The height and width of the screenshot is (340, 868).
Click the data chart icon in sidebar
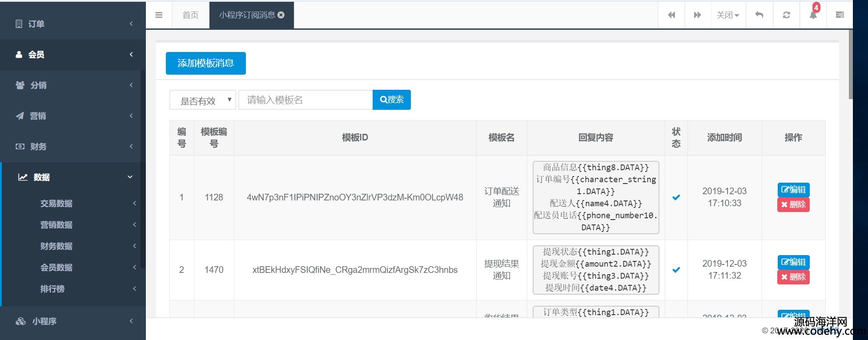tap(23, 177)
